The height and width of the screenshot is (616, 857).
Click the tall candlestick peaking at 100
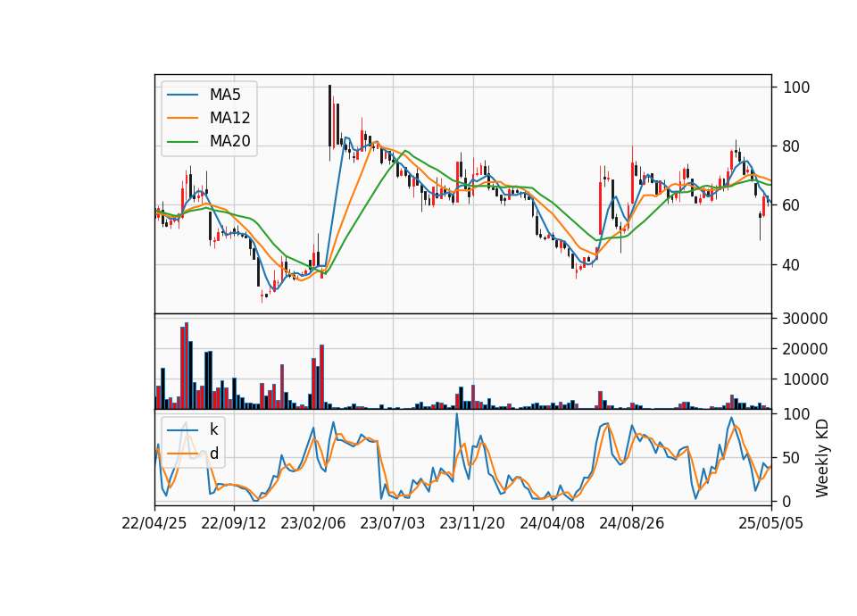point(329,123)
